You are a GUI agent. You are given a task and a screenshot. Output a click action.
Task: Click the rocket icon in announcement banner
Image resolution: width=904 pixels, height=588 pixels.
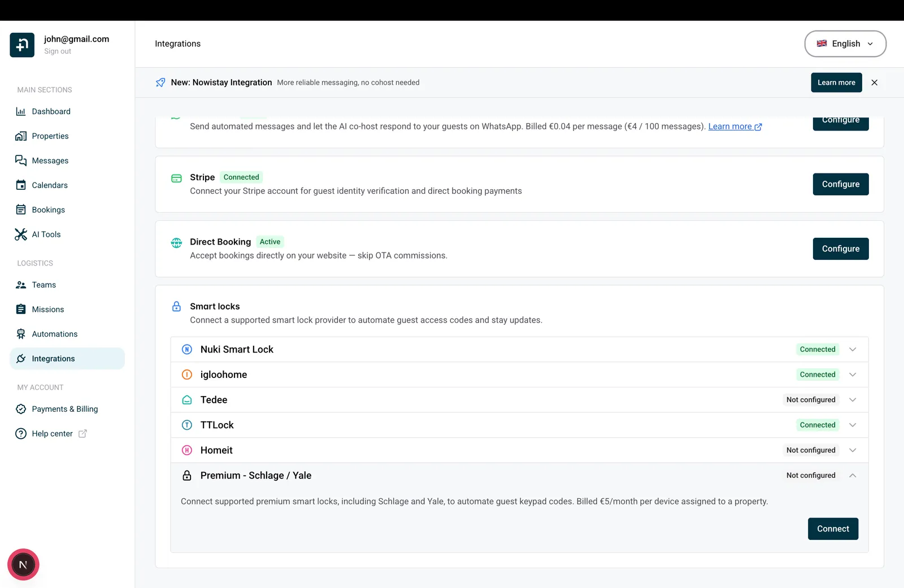pos(160,82)
